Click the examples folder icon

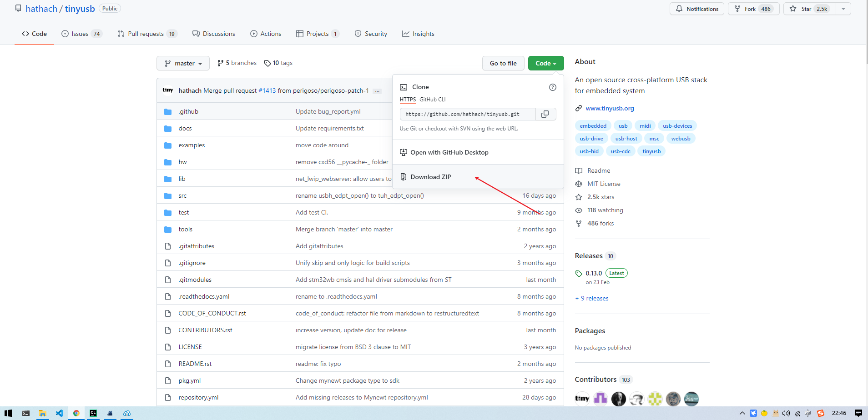[168, 145]
